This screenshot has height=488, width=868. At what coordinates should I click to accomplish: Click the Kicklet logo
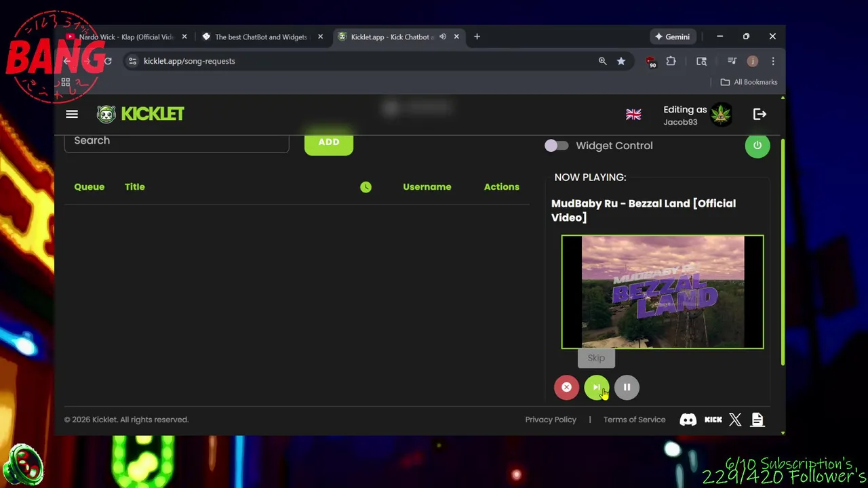tap(140, 114)
